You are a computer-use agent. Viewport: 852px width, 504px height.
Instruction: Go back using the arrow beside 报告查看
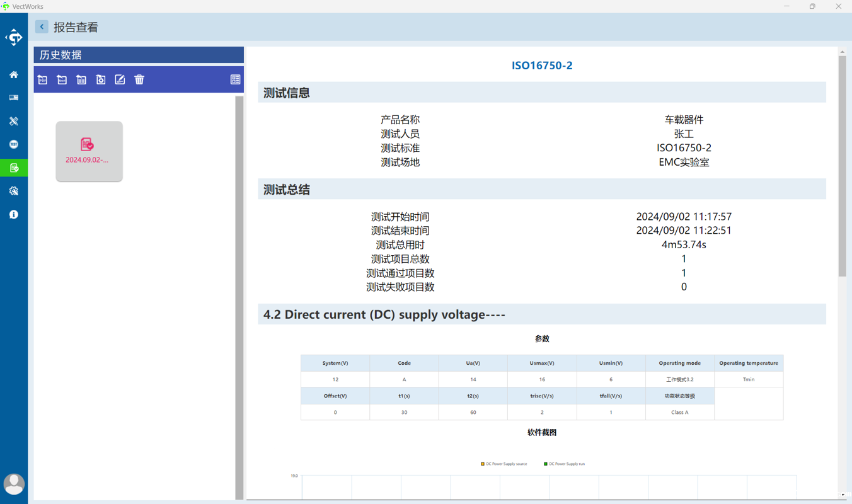coord(42,27)
